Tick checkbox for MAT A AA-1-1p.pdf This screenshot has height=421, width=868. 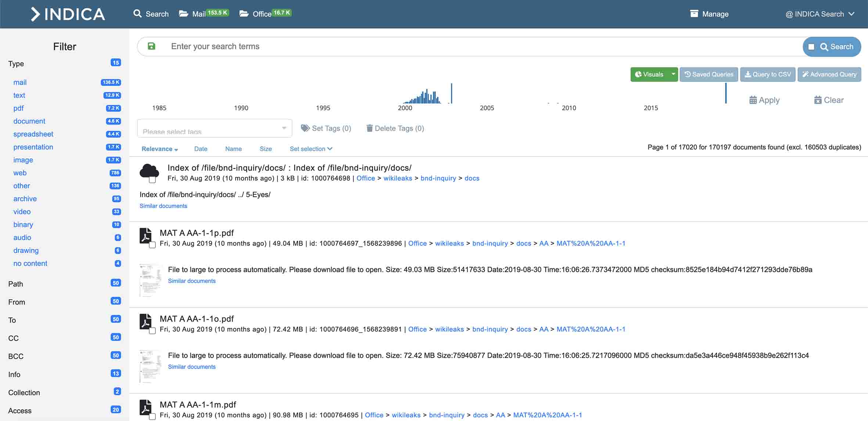point(153,245)
